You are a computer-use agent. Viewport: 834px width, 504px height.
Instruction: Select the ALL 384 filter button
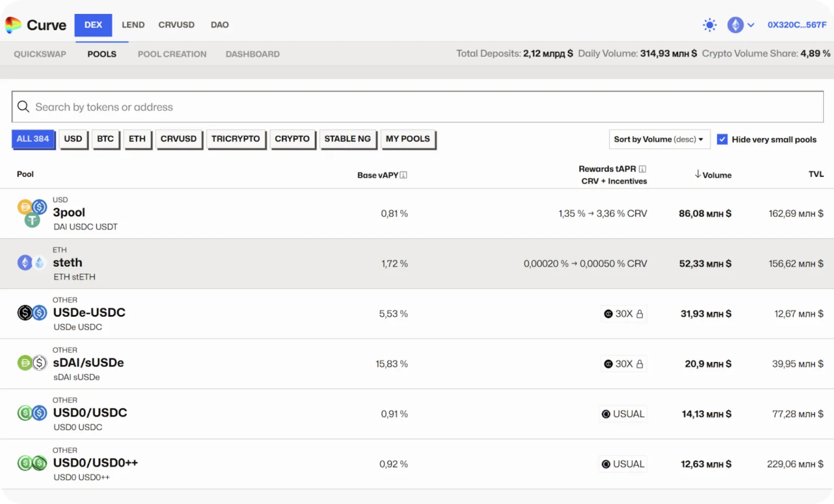[33, 139]
